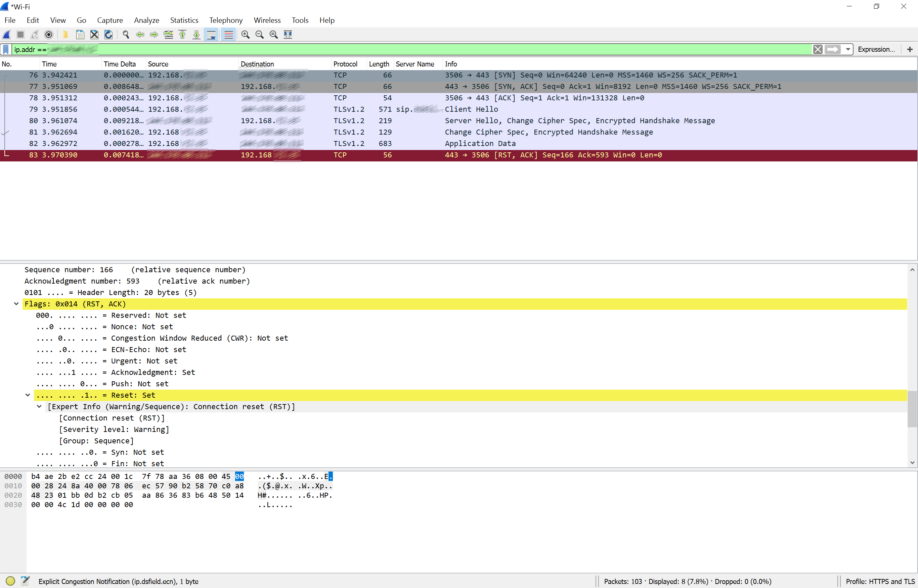This screenshot has height=588, width=918.
Task: Jump to the last packet with the down arrow
Action: click(x=196, y=34)
